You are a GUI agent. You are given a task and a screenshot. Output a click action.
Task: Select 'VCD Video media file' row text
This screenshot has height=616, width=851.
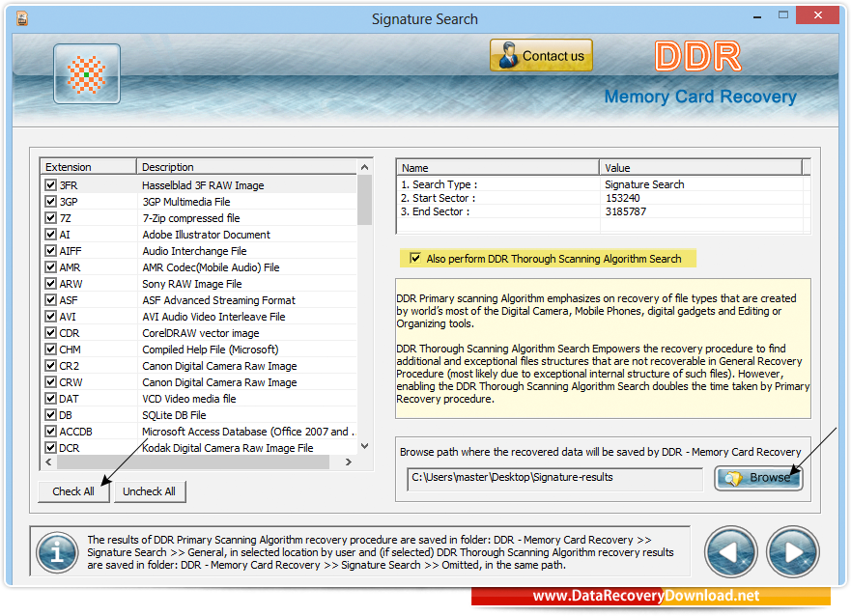tap(189, 399)
